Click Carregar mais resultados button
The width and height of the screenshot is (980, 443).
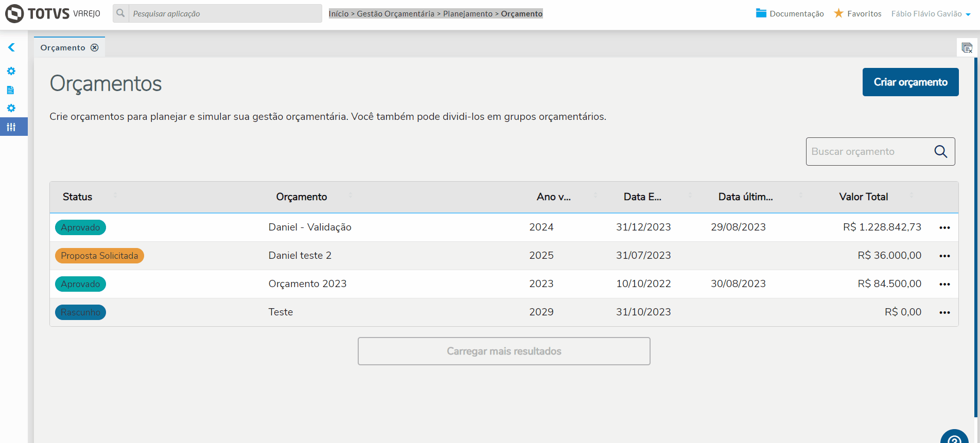pos(504,351)
